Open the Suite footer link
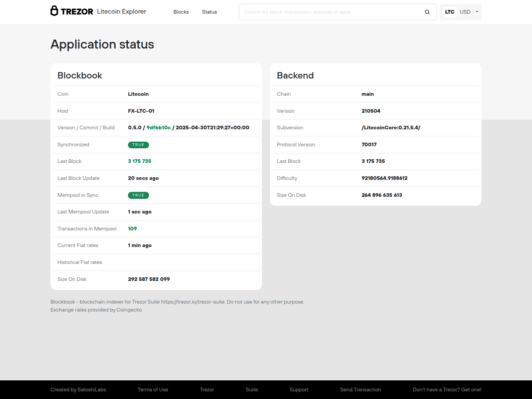The image size is (532, 399). (252, 390)
